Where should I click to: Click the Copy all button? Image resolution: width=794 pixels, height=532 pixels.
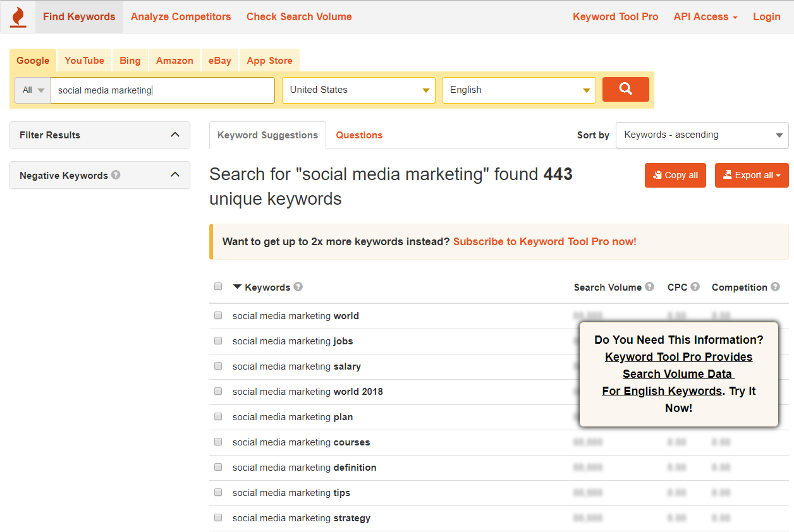(x=675, y=175)
